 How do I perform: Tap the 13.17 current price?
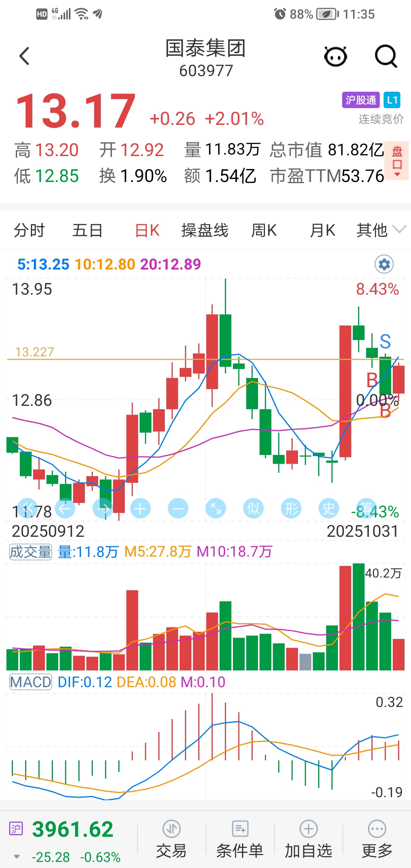[x=76, y=111]
